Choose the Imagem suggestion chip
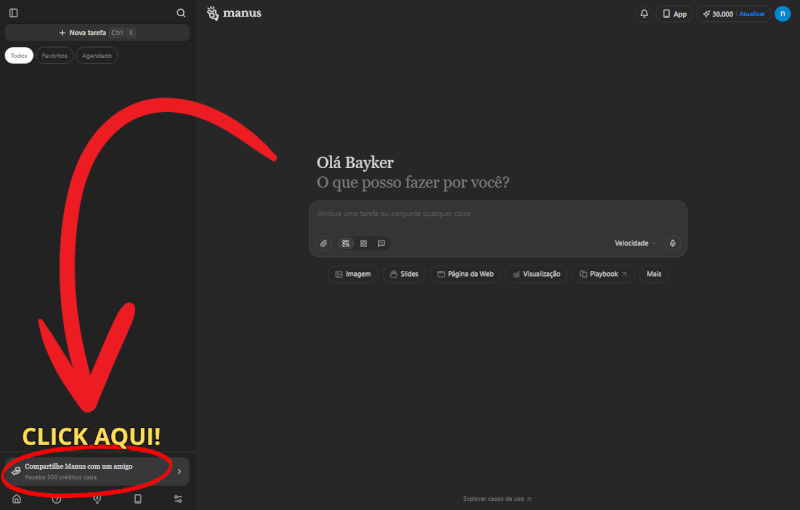Viewport: 800px width, 510px height. 353,274
